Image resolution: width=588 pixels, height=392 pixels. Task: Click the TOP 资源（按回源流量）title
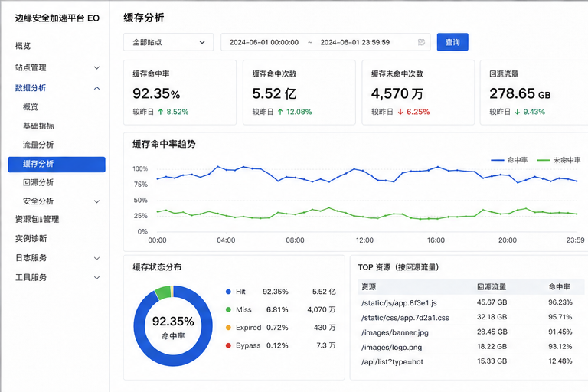coord(398,267)
